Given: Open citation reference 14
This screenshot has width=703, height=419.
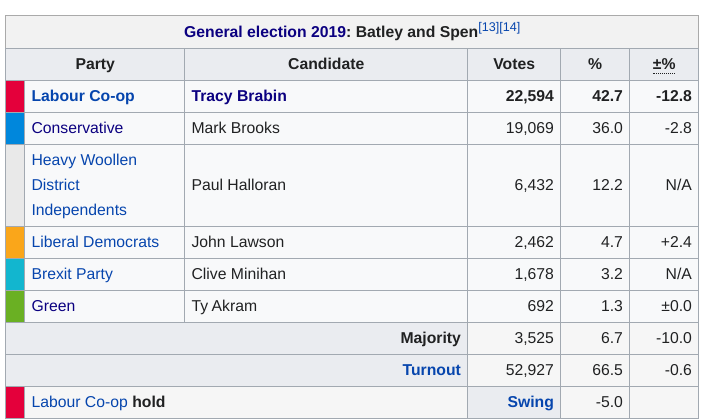Looking at the screenshot, I should point(510,27).
